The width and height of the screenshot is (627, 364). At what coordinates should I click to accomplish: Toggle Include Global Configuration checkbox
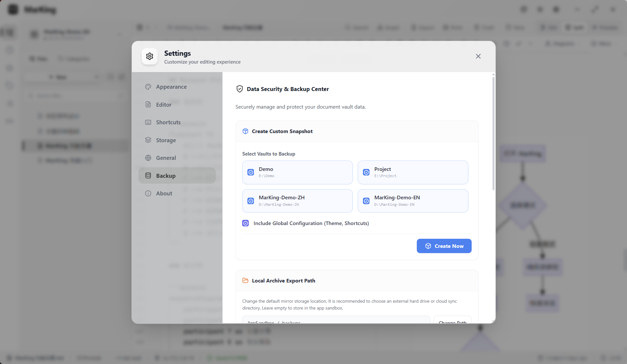[245, 223]
